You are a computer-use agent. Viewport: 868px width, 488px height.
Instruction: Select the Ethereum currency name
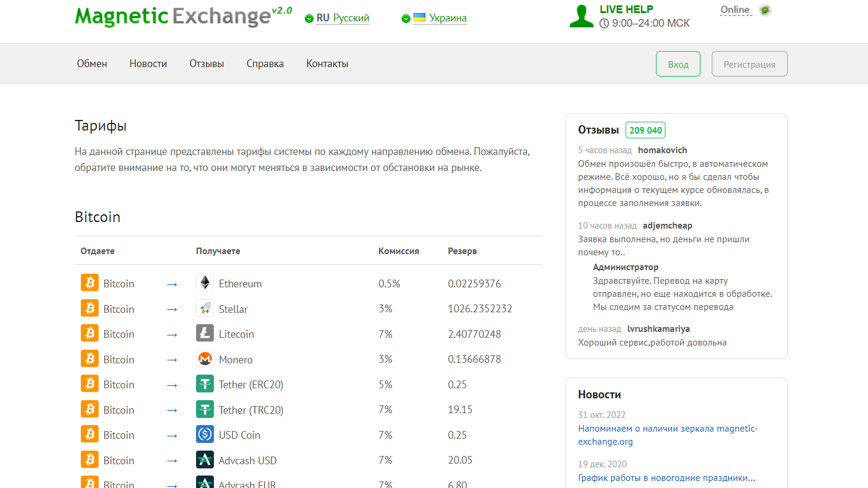[x=240, y=284]
